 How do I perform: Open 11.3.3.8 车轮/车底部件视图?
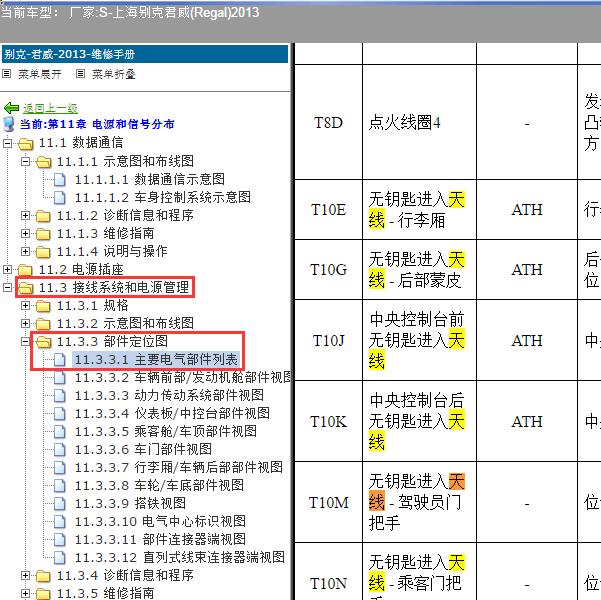click(159, 486)
